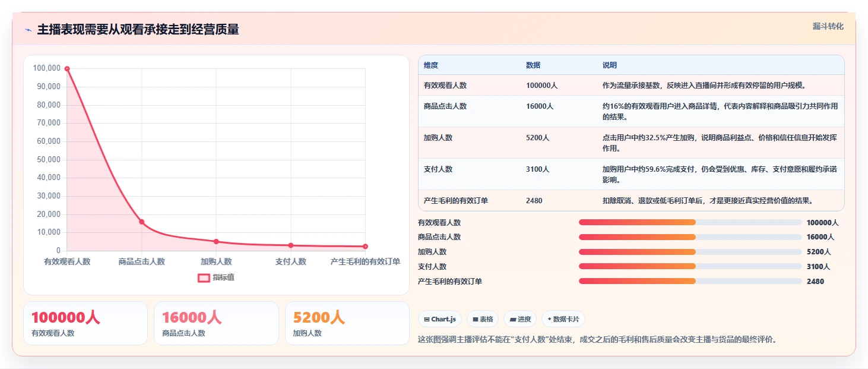Click the 漏斗转化 label
Viewport: 868px width, 369px height.
click(x=828, y=26)
